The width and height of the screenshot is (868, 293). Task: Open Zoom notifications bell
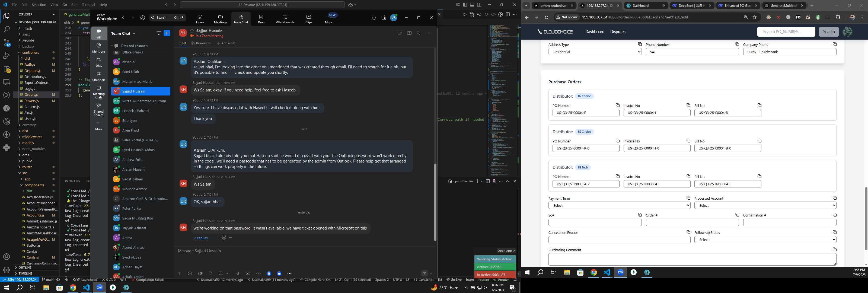[x=374, y=18]
